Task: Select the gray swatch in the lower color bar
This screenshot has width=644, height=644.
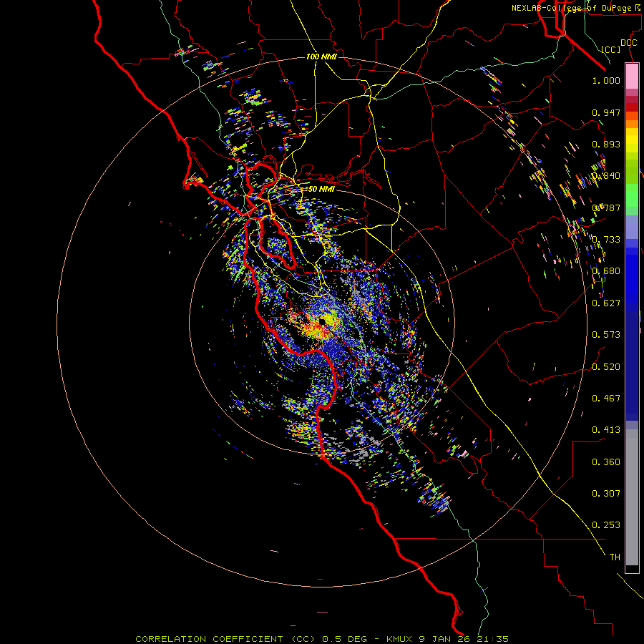Action: click(632, 497)
